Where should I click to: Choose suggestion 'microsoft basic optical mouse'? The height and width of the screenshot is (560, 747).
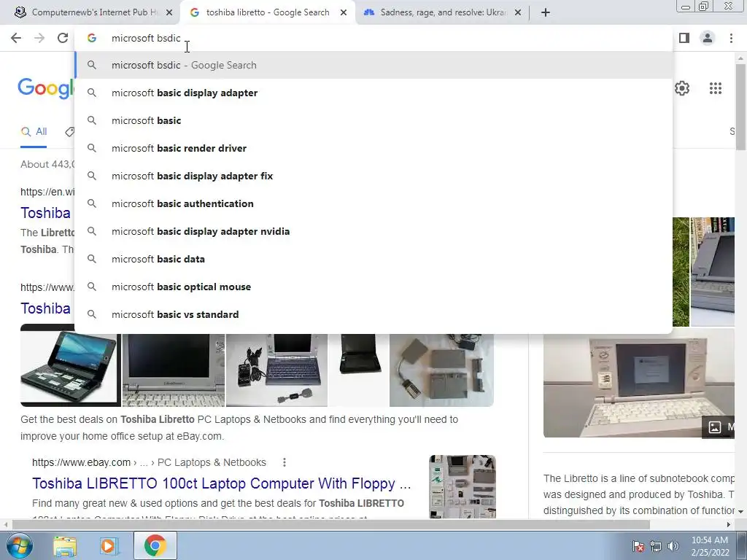374,287
